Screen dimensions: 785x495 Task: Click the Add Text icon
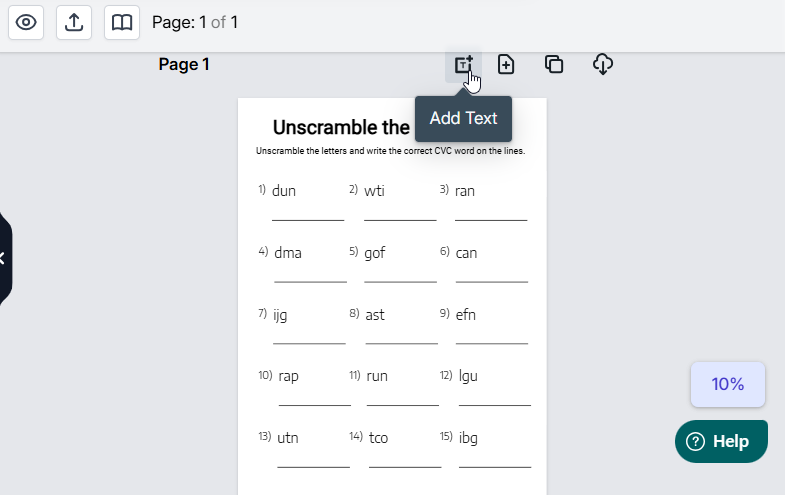tap(463, 65)
